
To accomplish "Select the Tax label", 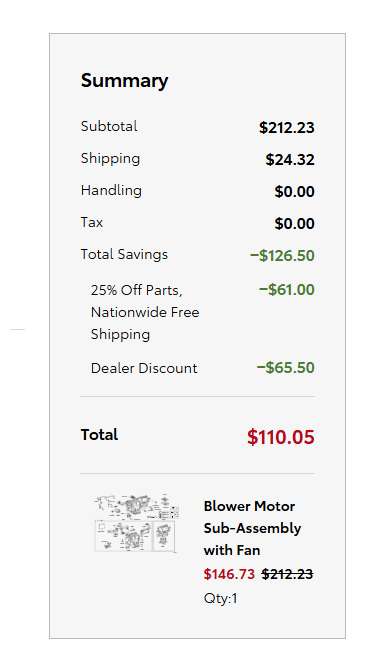I will click(x=92, y=222).
